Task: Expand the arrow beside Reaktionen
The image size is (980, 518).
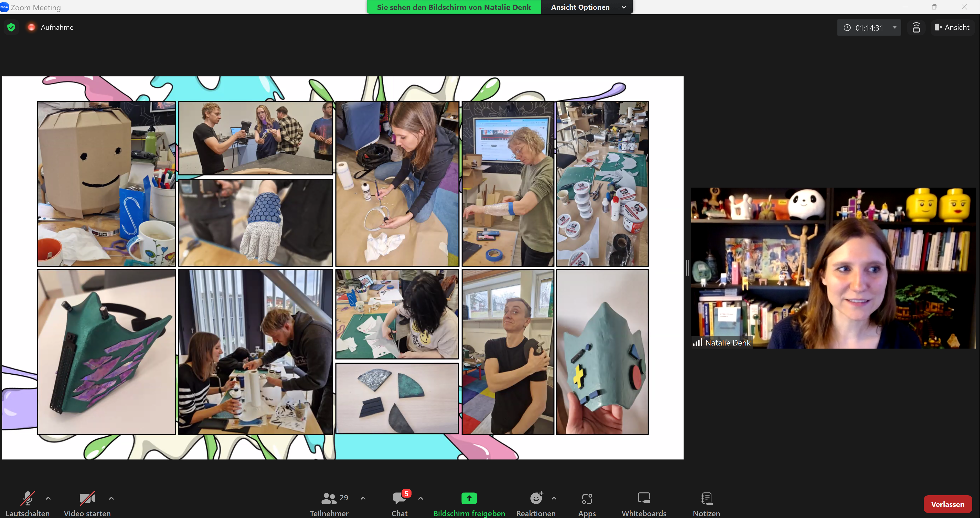Action: coord(554,498)
